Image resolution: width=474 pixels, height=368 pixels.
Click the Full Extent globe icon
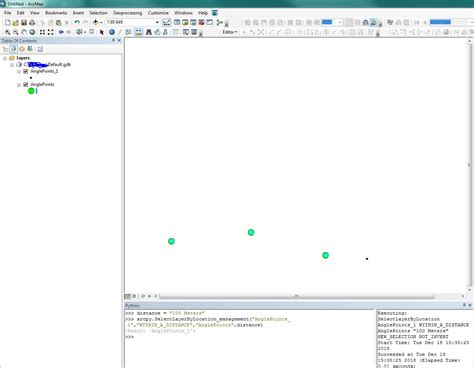coord(32,32)
